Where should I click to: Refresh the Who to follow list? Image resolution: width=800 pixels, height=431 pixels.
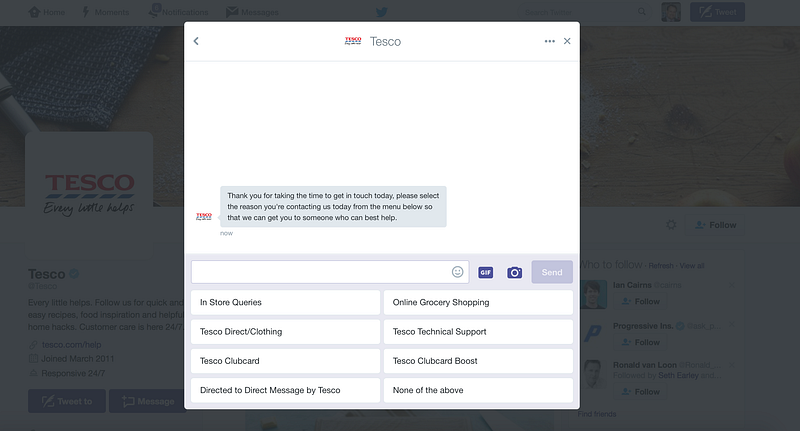pos(661,266)
